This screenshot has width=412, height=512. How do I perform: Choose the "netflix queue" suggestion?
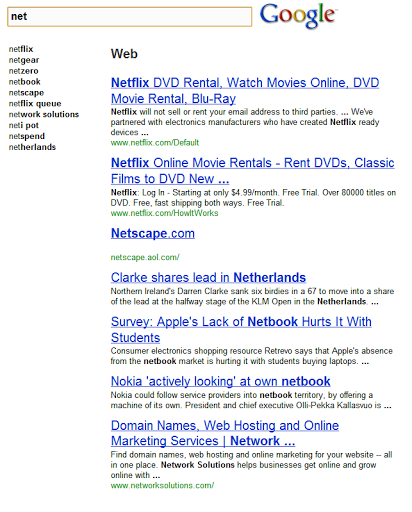point(35,104)
